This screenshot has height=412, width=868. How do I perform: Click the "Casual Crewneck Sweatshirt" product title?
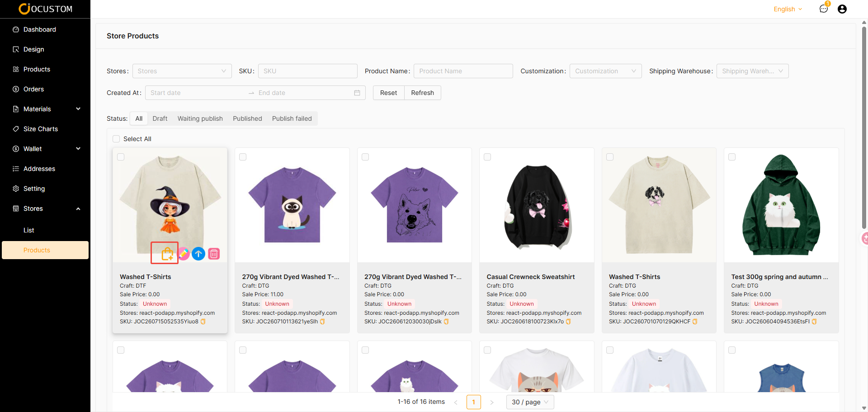pyautogui.click(x=531, y=277)
